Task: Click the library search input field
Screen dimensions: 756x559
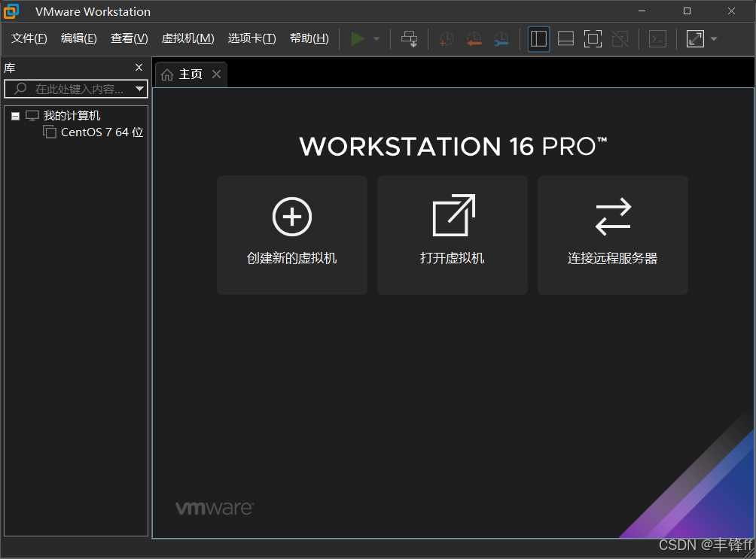Action: click(76, 89)
